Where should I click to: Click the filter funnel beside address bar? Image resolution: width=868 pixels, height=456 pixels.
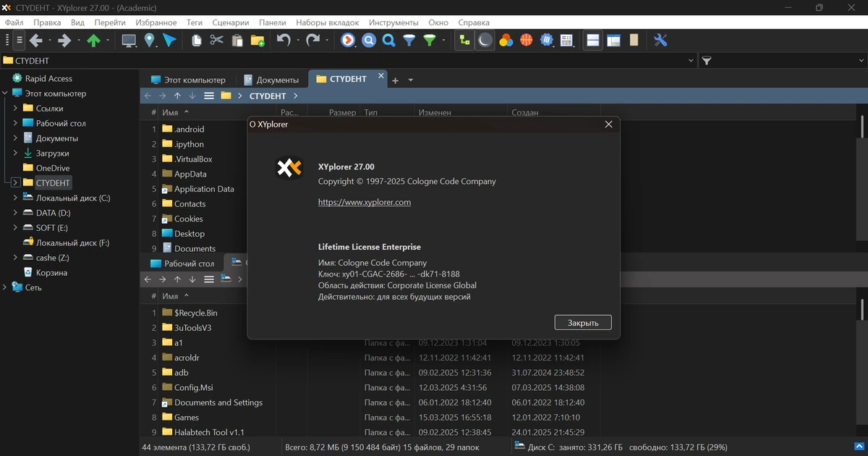707,61
